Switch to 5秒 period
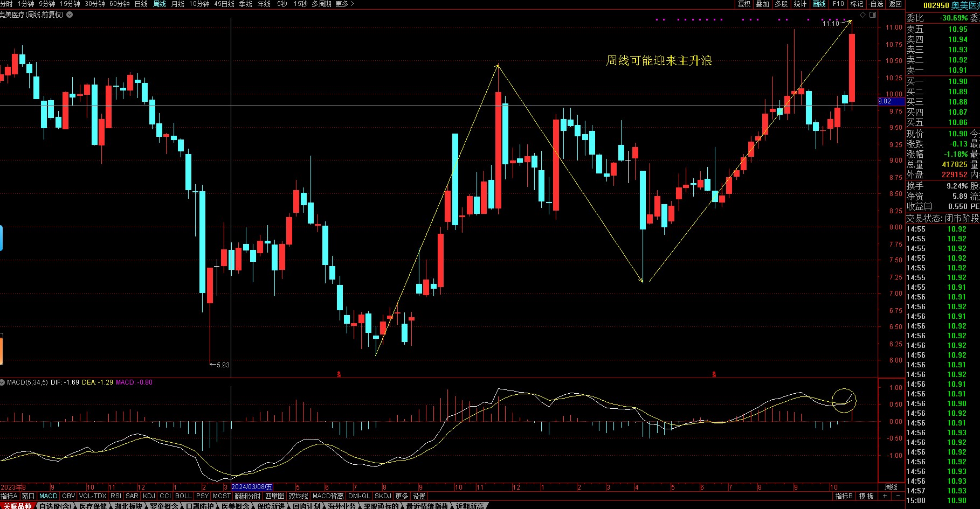This screenshot has width=980, height=509. [x=282, y=4]
